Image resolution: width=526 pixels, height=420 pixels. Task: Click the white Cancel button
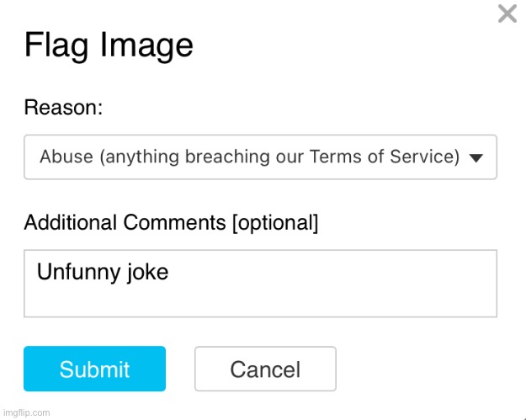tap(265, 369)
